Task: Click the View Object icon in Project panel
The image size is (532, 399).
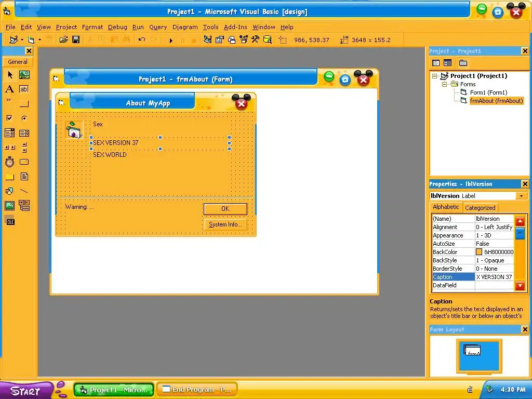Action: click(x=447, y=63)
